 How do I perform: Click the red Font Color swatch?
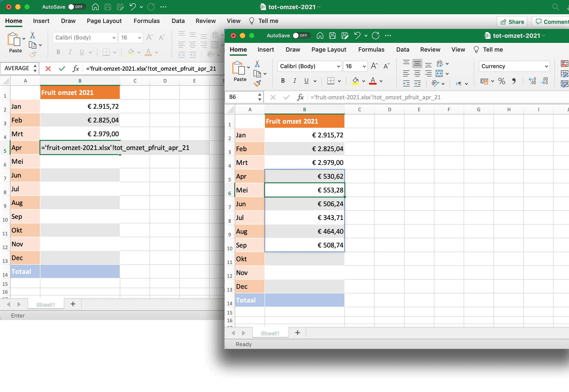372,83
